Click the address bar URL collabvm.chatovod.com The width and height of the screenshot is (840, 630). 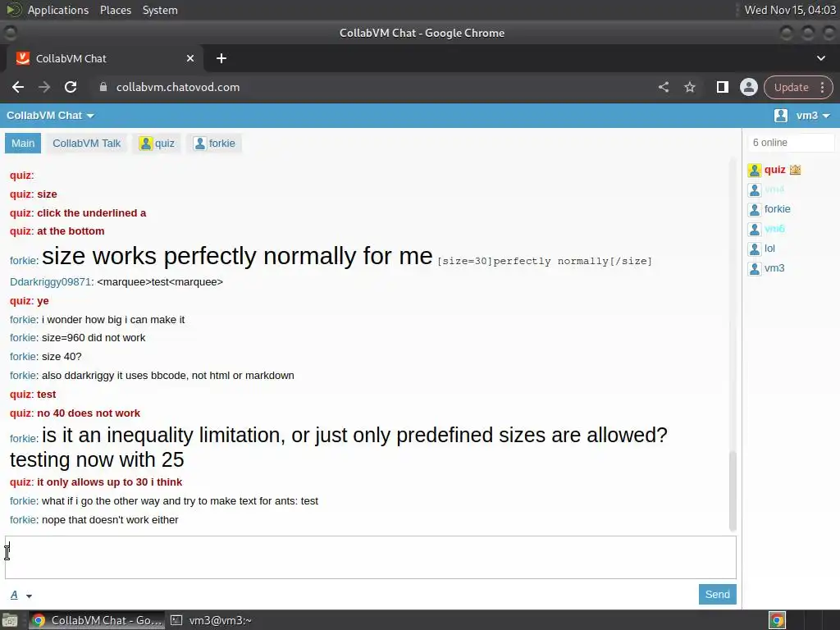point(178,87)
